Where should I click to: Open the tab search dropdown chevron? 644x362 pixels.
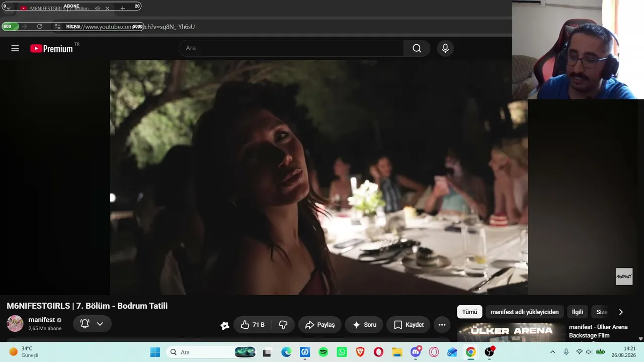(9, 9)
